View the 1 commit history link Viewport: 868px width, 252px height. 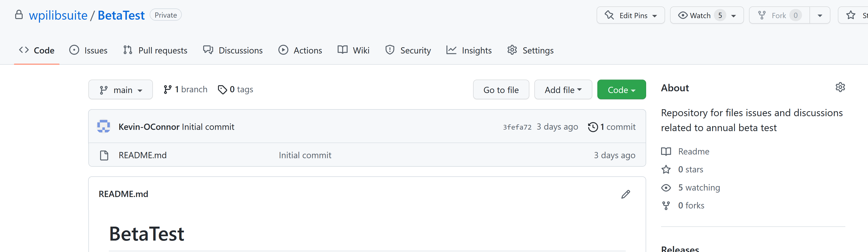pyautogui.click(x=612, y=127)
